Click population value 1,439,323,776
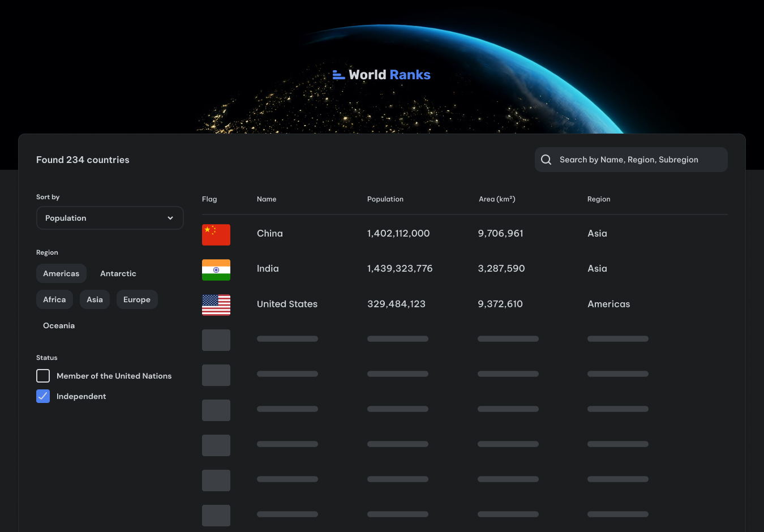The image size is (764, 532). (x=400, y=268)
